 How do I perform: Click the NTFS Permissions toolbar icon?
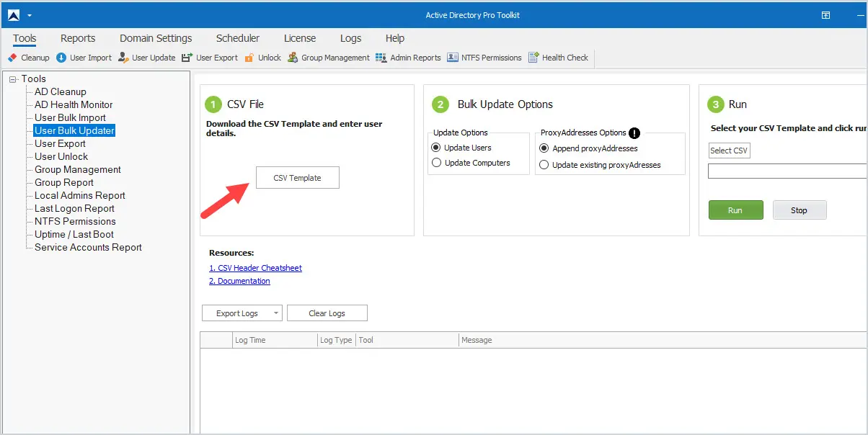click(x=453, y=58)
